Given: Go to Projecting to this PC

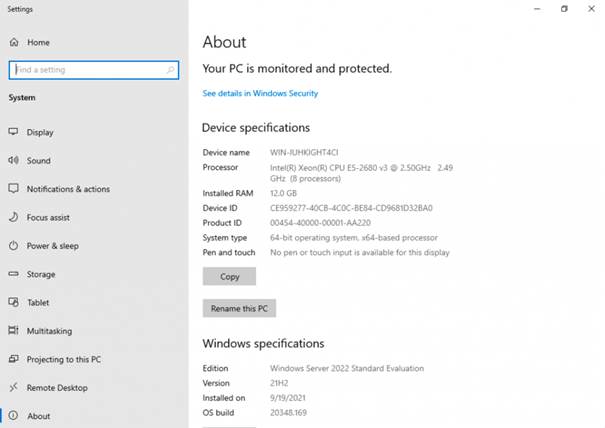Looking at the screenshot, I should (94, 359).
